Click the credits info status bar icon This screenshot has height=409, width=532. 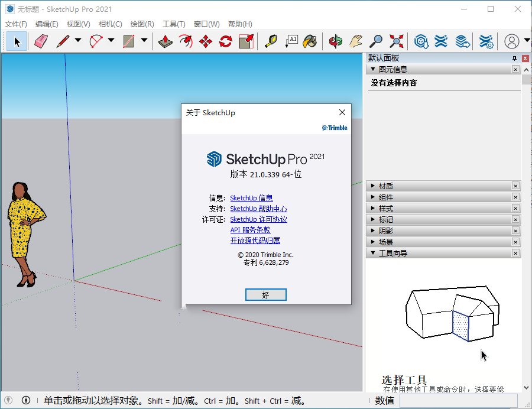(26, 400)
